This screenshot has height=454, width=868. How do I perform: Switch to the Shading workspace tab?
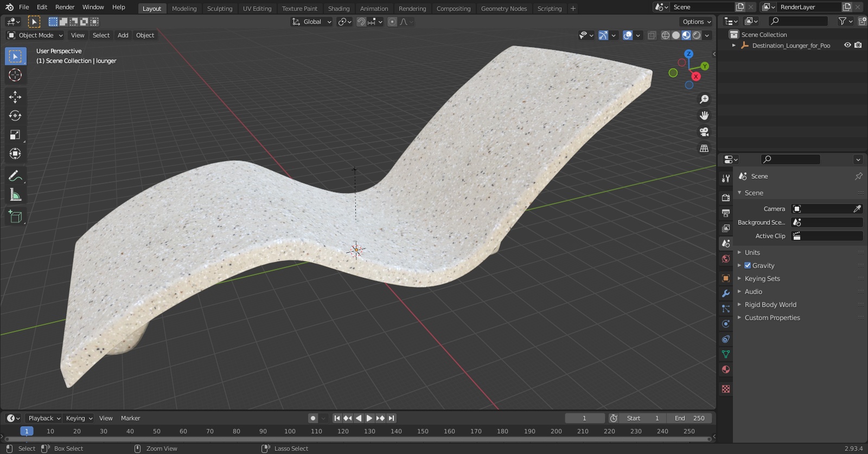pos(339,9)
